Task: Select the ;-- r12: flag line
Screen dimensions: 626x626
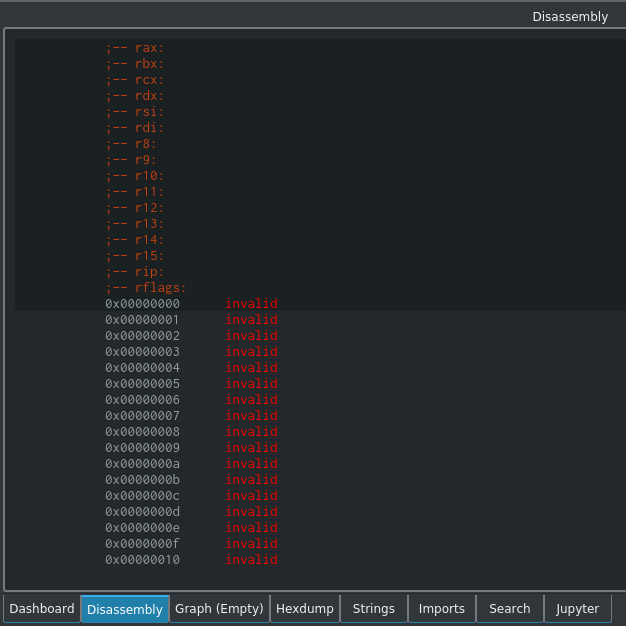Action: (x=135, y=208)
